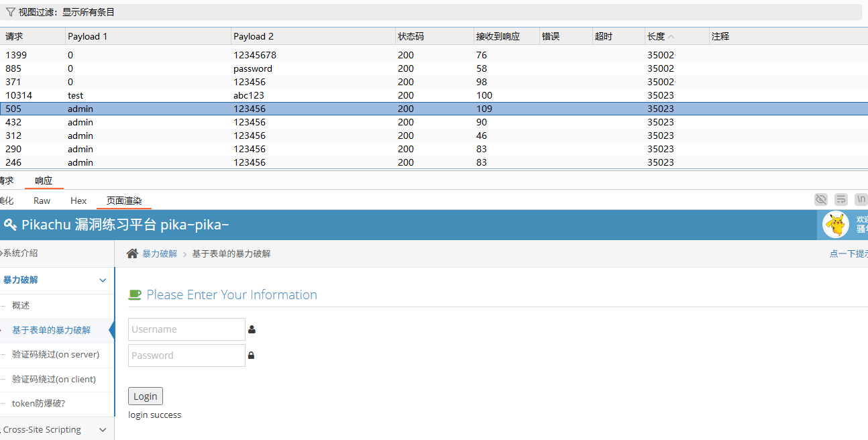Click the green coffee cup icon
868x440 pixels.
pos(135,294)
